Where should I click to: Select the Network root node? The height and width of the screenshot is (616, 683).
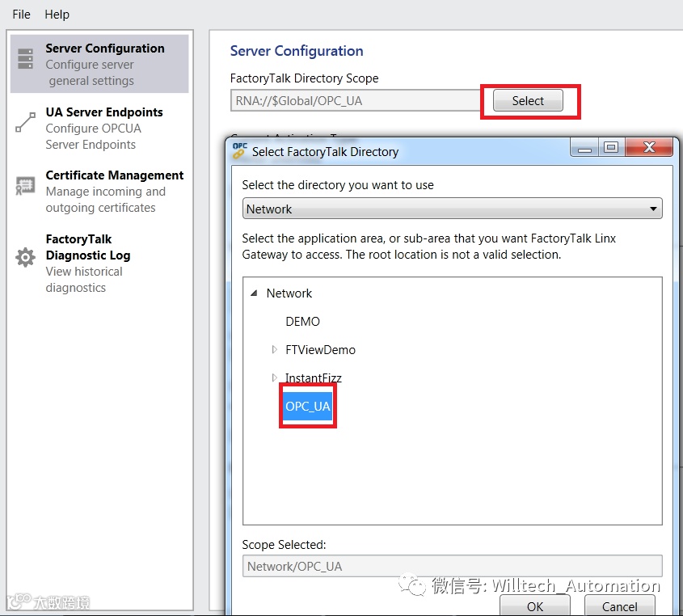(289, 293)
